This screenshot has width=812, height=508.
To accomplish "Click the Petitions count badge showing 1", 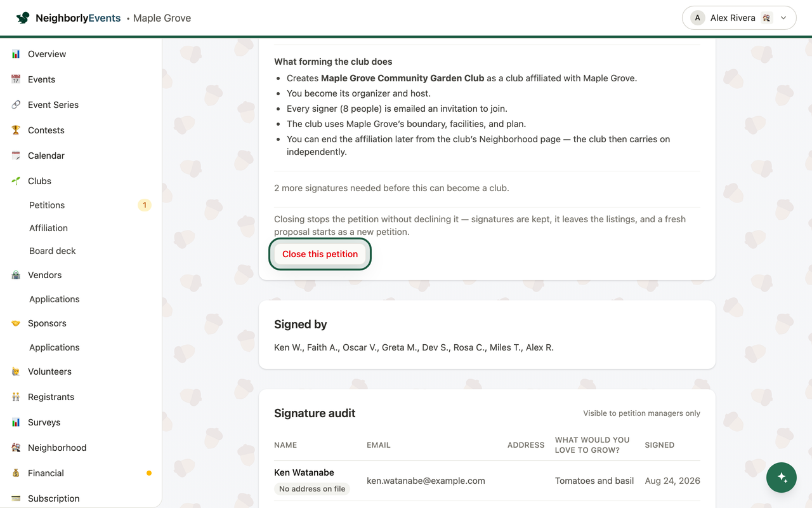I will pyautogui.click(x=145, y=205).
